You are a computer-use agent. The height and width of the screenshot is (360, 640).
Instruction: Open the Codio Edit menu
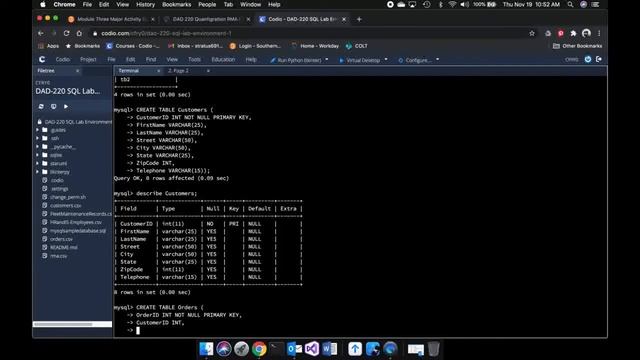130,59
